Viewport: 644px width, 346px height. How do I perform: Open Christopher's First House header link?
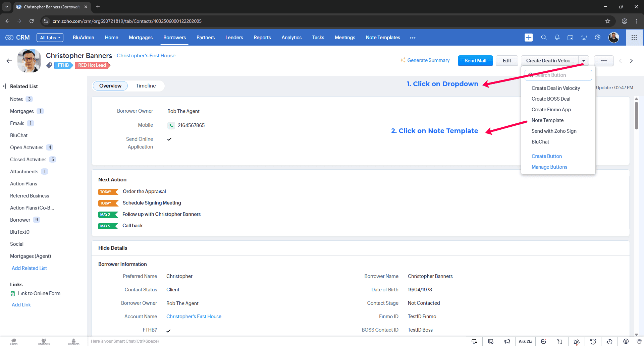[x=146, y=56]
